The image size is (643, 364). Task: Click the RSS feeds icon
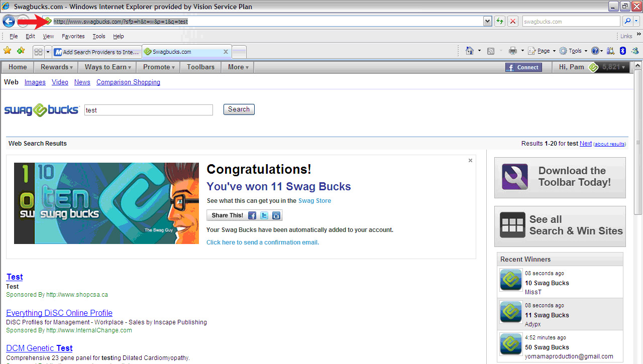click(x=491, y=51)
